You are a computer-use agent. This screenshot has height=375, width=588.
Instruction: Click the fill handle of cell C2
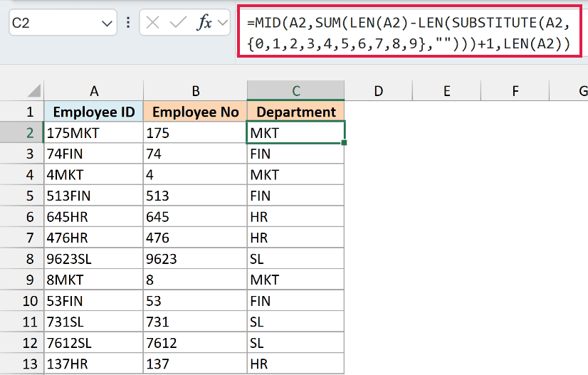[x=345, y=142]
